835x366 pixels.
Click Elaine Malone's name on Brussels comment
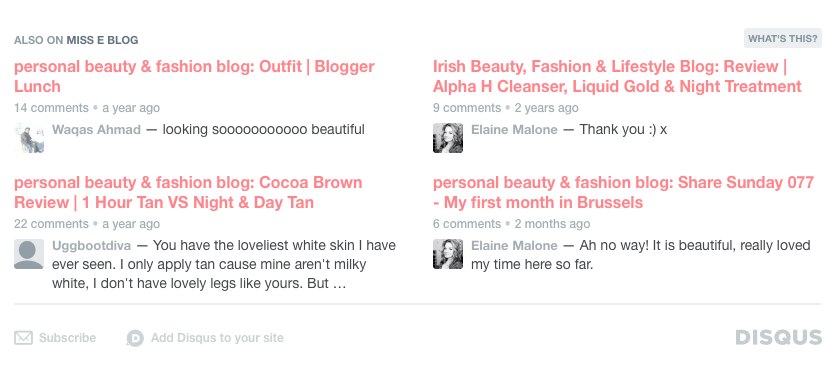(514, 246)
